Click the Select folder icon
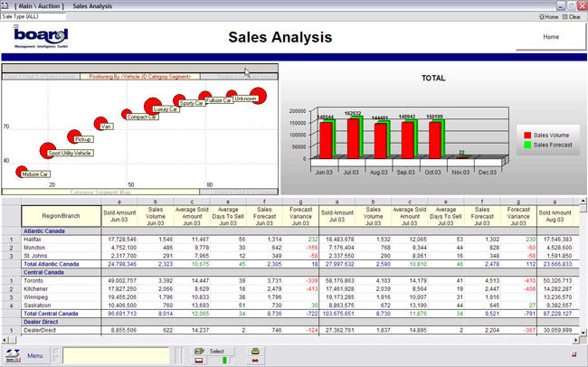Viewport: 588px width, 367px height. click(x=199, y=350)
